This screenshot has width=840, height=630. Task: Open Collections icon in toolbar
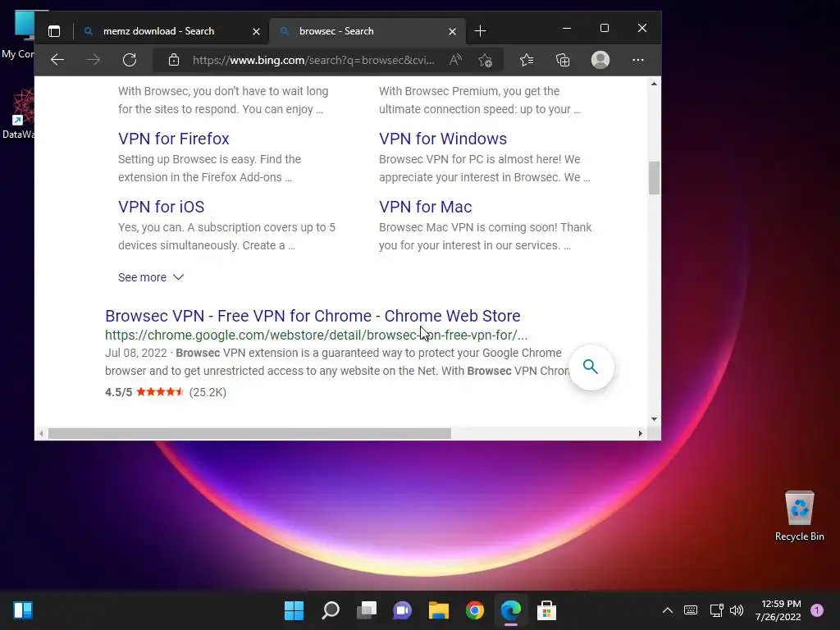click(x=563, y=59)
